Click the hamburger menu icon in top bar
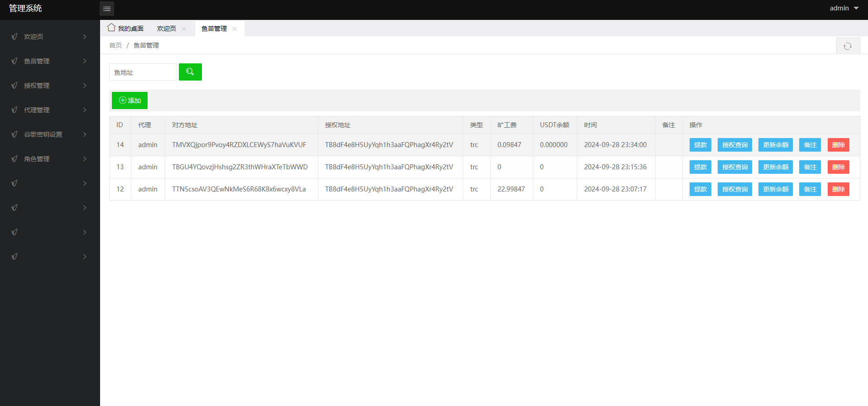868x406 pixels. pyautogui.click(x=107, y=9)
